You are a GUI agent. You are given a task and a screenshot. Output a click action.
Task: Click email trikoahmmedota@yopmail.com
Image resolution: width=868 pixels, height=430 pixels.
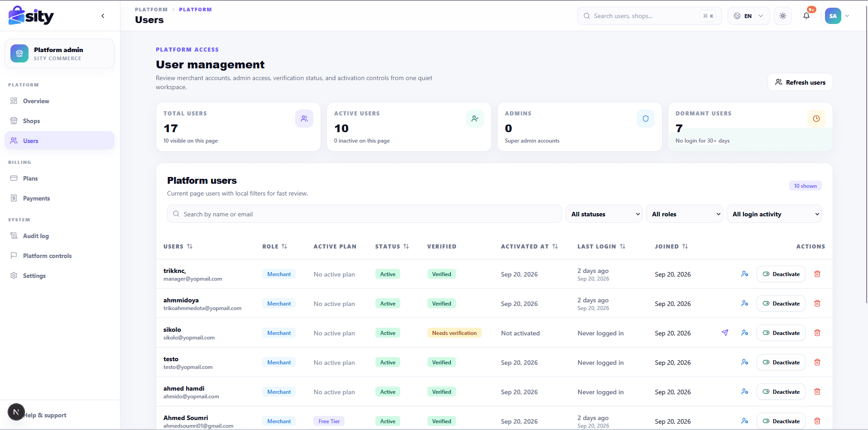pyautogui.click(x=202, y=308)
